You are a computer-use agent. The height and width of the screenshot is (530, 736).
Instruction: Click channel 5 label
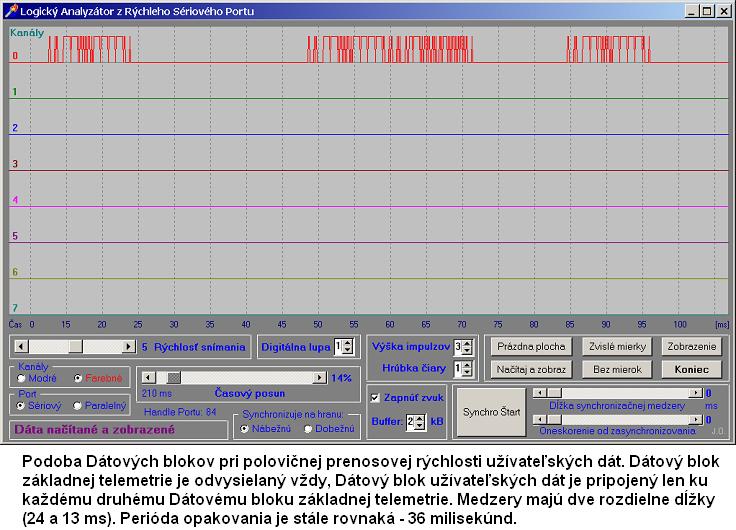click(x=15, y=236)
